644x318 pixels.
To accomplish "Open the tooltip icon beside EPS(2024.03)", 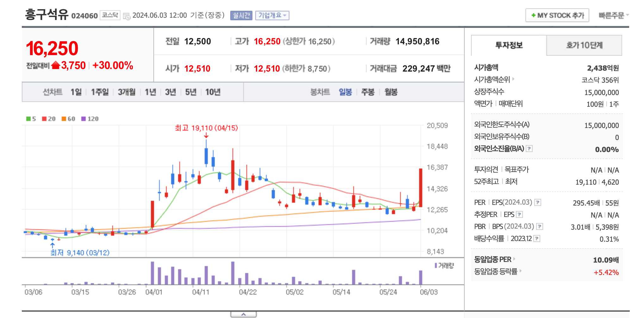I will click(538, 203).
